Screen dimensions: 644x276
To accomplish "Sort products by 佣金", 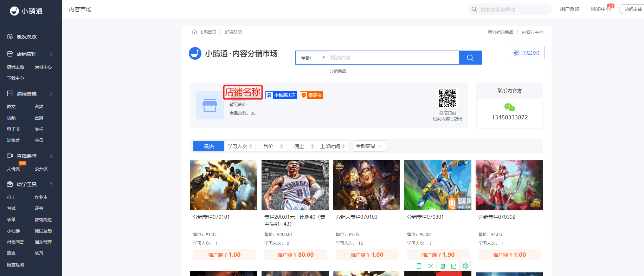I will 302,146.
